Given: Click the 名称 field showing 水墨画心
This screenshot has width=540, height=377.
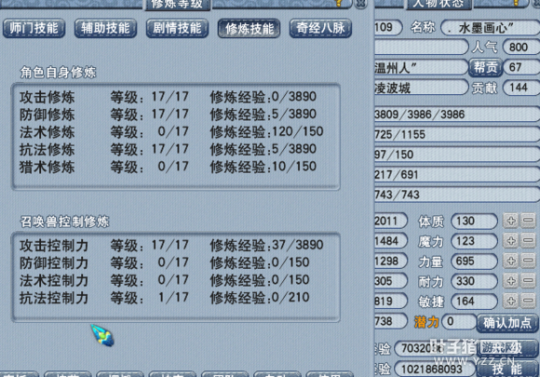Looking at the screenshot, I should click(x=490, y=28).
